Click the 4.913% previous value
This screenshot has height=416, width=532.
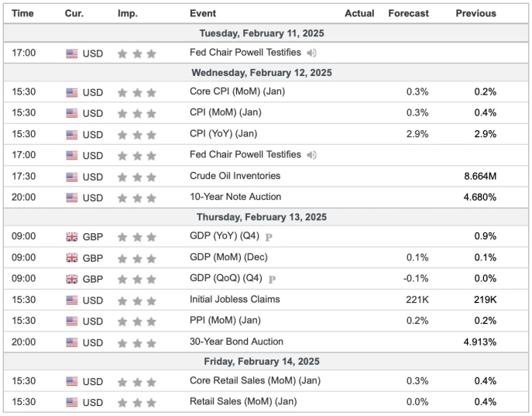pos(479,342)
